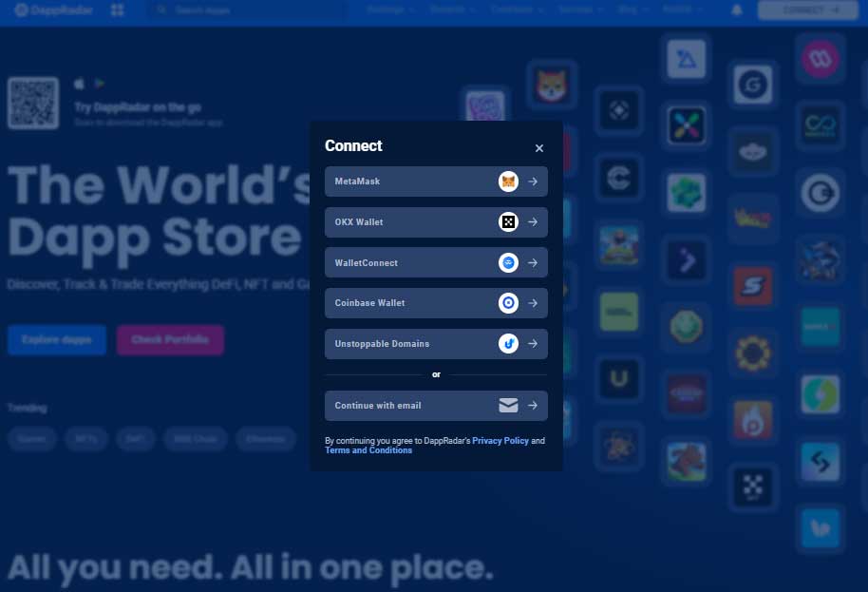Open the Privacy Policy link

(500, 441)
